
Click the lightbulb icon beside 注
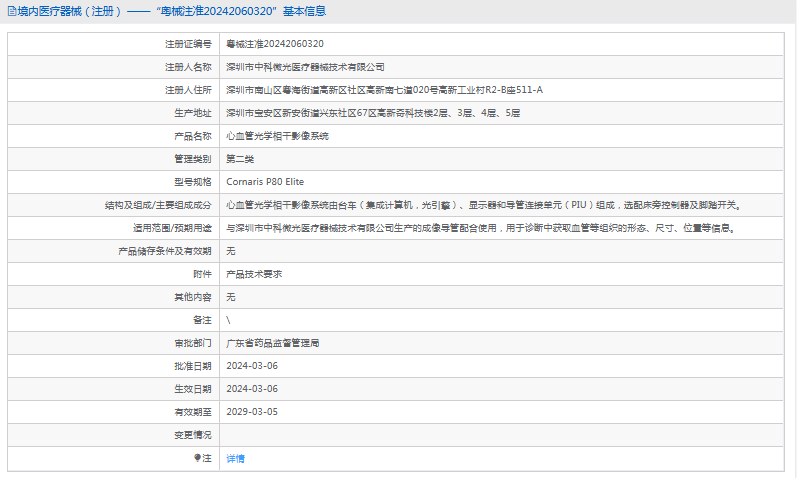197,458
